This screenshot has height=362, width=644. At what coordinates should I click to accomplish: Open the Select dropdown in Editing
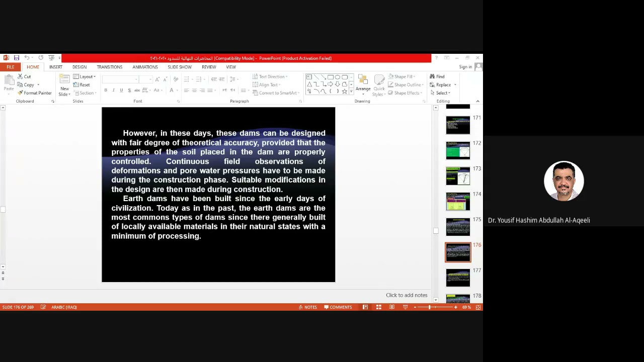tap(440, 93)
